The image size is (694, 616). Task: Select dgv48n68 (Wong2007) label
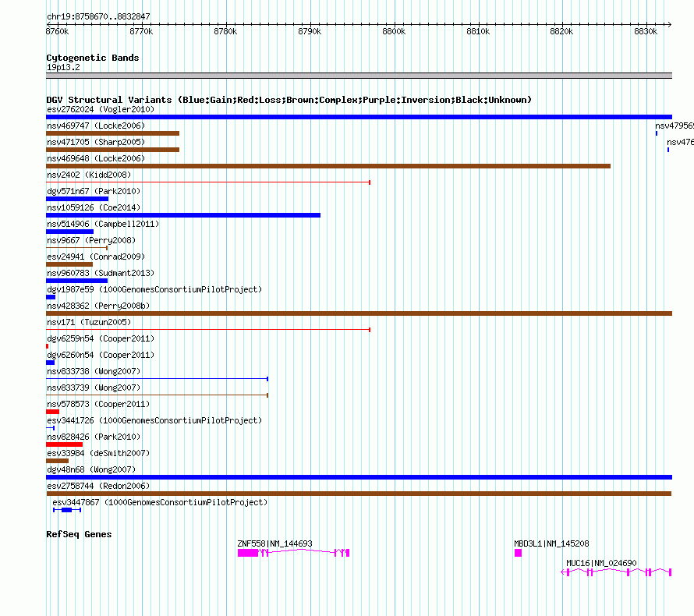pos(90,469)
